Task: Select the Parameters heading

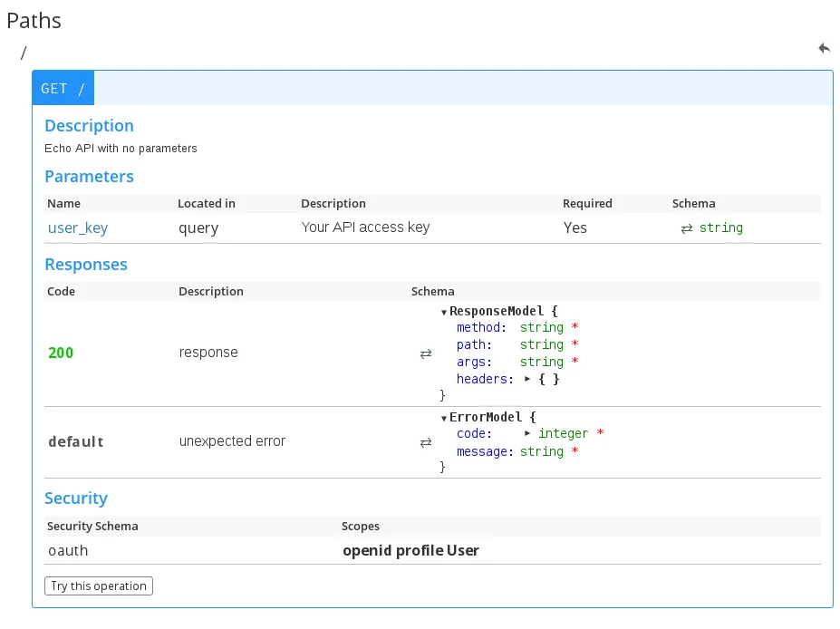Action: point(89,176)
